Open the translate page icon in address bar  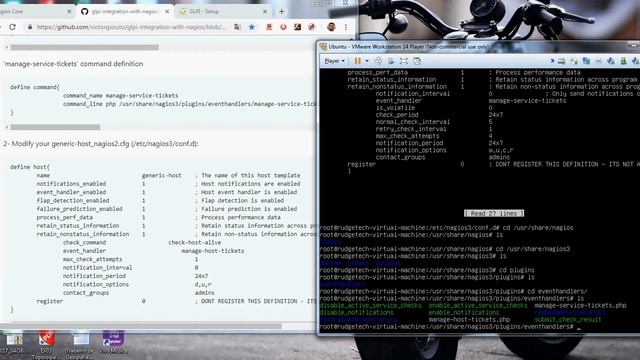[238, 27]
